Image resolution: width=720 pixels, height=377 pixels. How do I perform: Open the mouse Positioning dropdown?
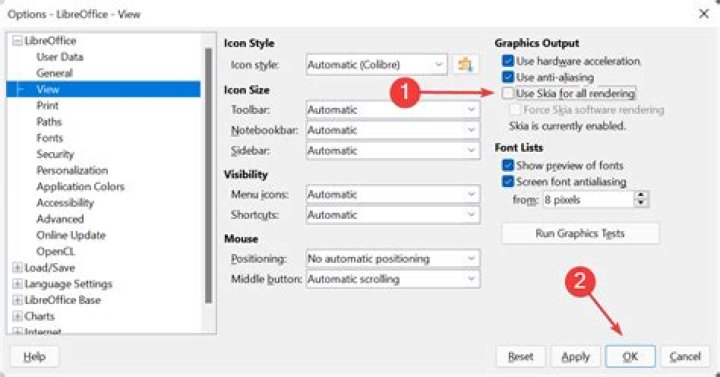393,259
